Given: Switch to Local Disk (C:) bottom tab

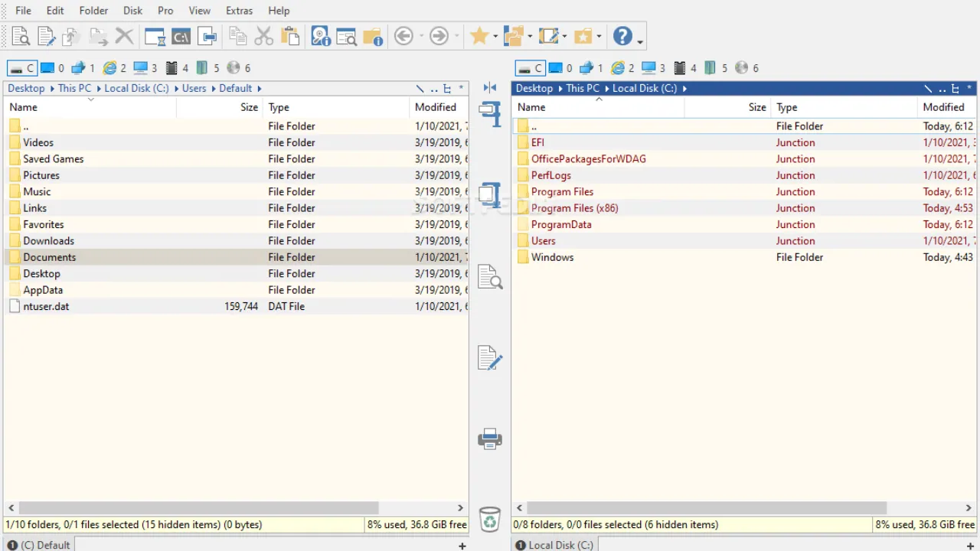Looking at the screenshot, I should (554, 545).
